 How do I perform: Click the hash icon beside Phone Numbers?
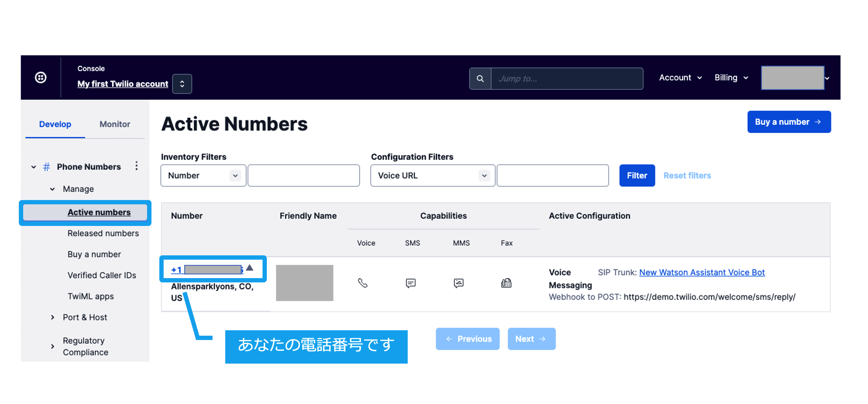[x=47, y=167]
